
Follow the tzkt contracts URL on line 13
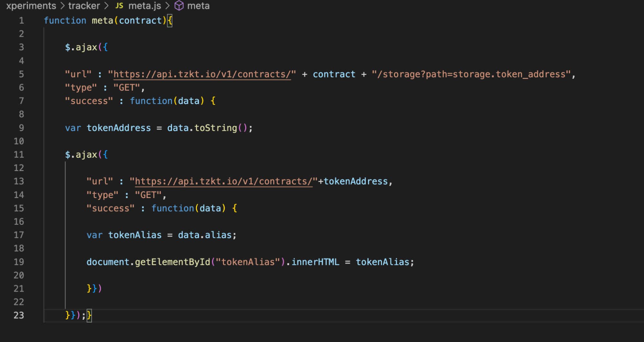[224, 182]
